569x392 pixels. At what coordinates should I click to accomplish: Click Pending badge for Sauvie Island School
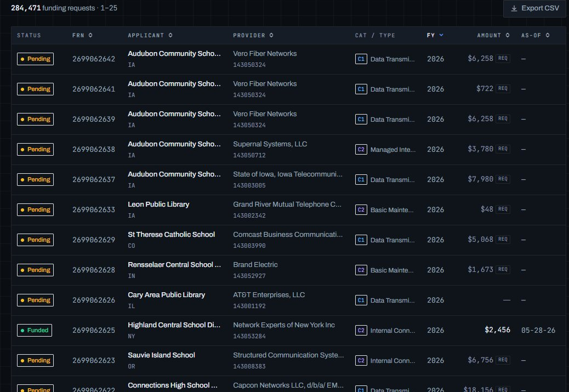coord(35,360)
